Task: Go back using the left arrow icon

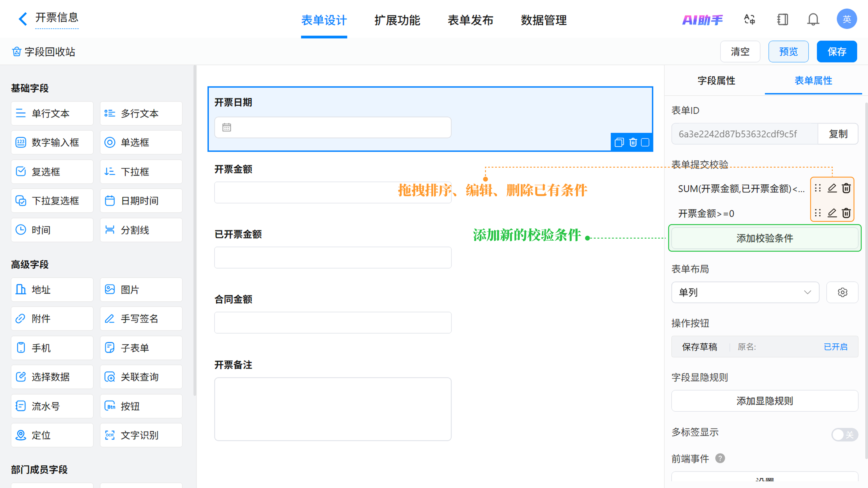Action: pyautogui.click(x=23, y=19)
